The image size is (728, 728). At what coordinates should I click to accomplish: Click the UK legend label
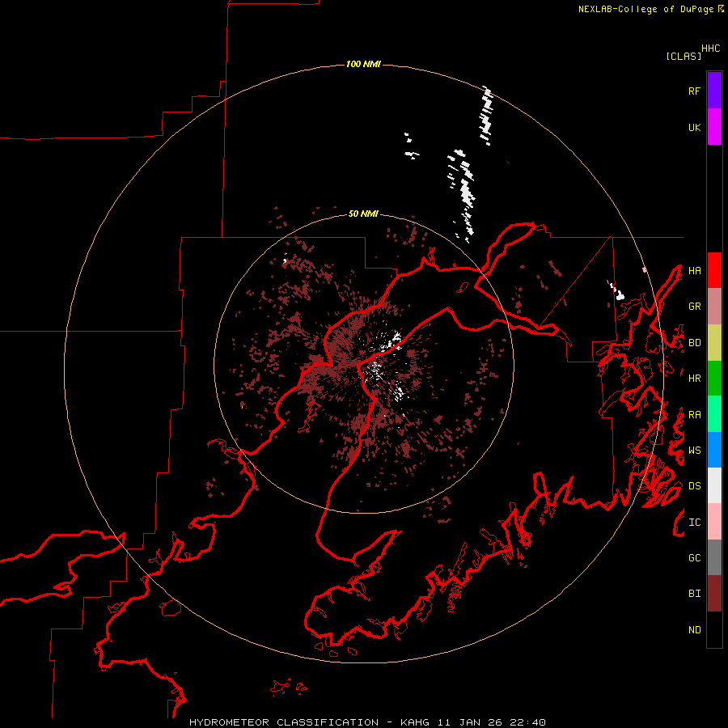[694, 127]
